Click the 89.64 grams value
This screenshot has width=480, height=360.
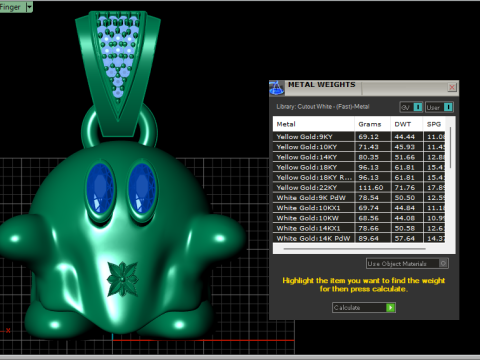coord(368,238)
